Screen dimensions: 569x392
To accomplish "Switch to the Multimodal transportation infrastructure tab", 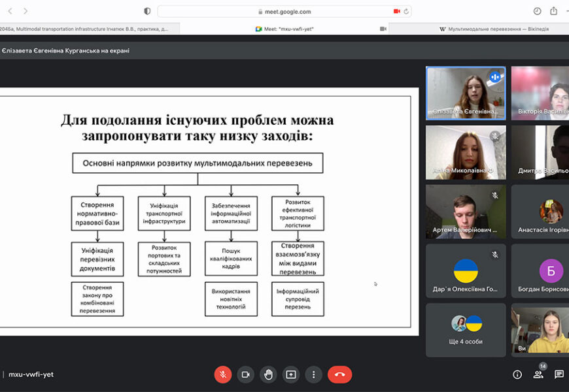I will click(x=88, y=29).
